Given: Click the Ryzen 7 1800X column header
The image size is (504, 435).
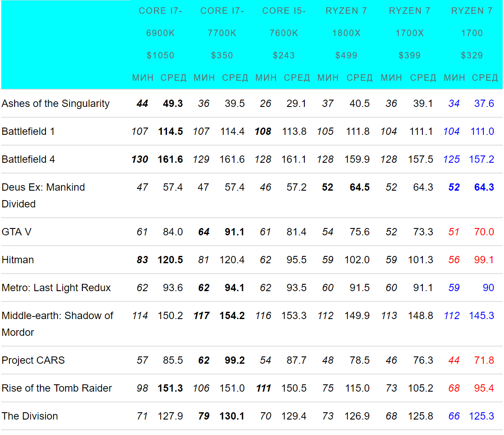Looking at the screenshot, I should pyautogui.click(x=346, y=33).
